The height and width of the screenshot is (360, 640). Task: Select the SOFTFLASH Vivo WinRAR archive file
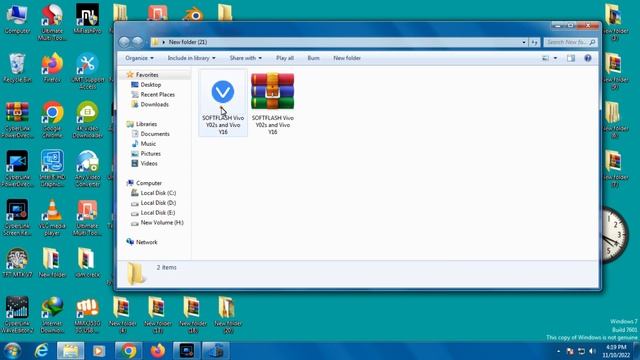[x=272, y=103]
